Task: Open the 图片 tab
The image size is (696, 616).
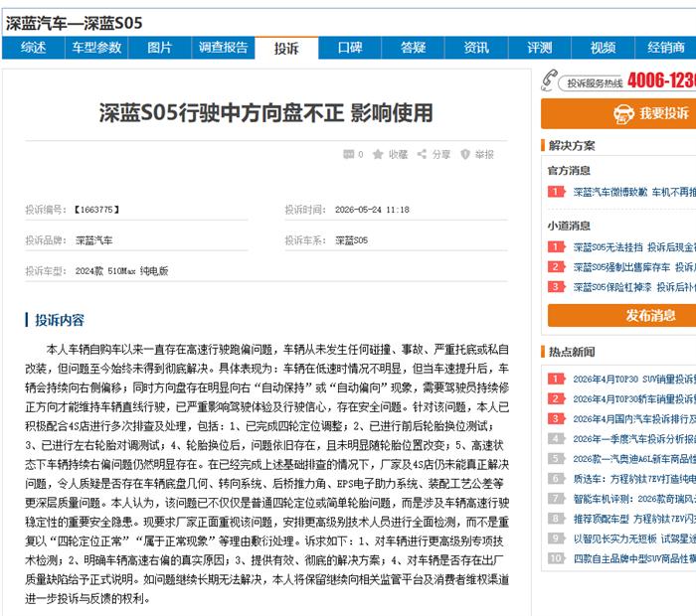Action: pyautogui.click(x=160, y=48)
